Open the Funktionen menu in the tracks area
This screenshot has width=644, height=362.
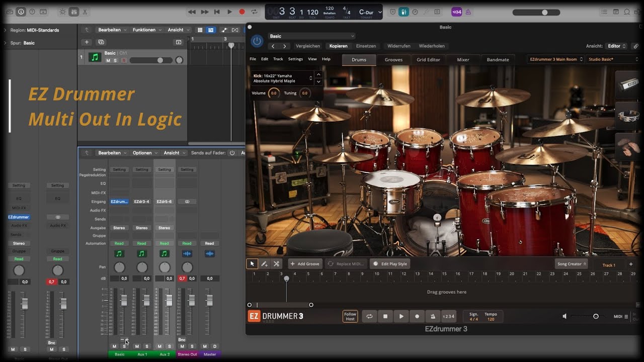[146, 30]
